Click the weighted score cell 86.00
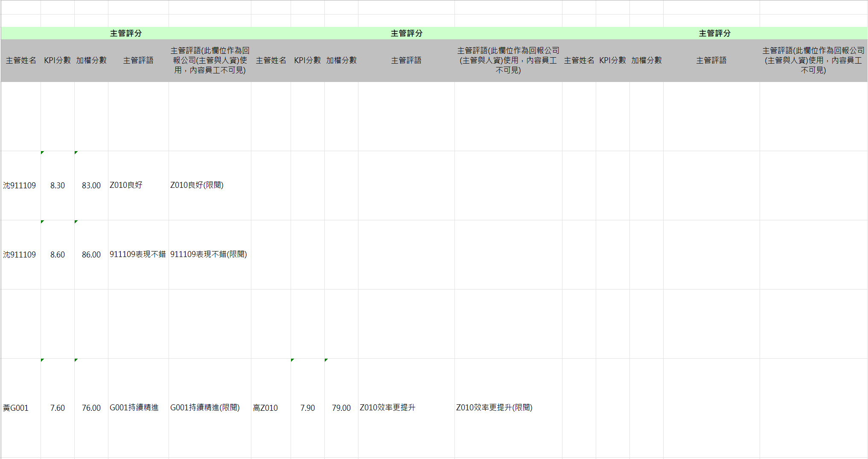The width and height of the screenshot is (868, 459). pos(91,254)
